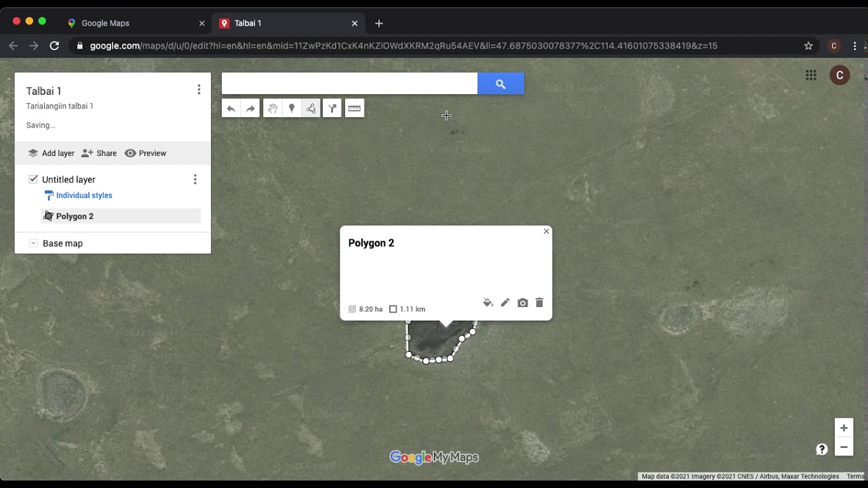This screenshot has height=488, width=868.
Task: Open the Untitled layer options menu
Action: click(195, 180)
